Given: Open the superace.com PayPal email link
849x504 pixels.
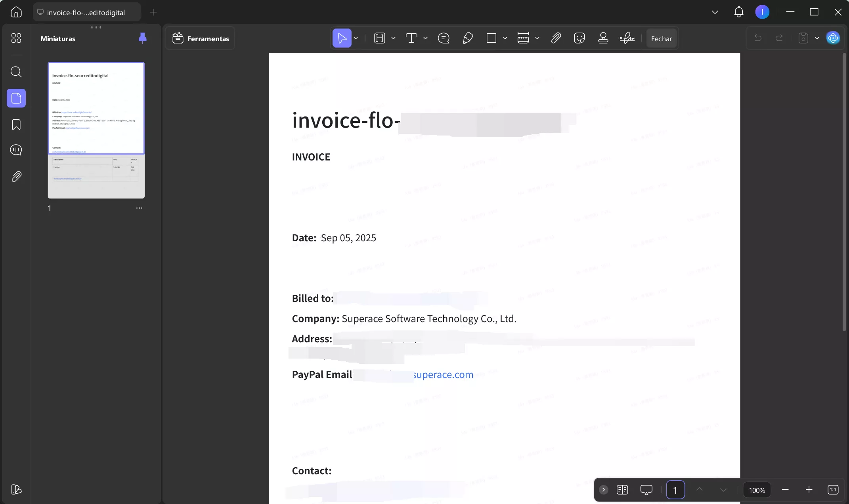Looking at the screenshot, I should coord(443,374).
